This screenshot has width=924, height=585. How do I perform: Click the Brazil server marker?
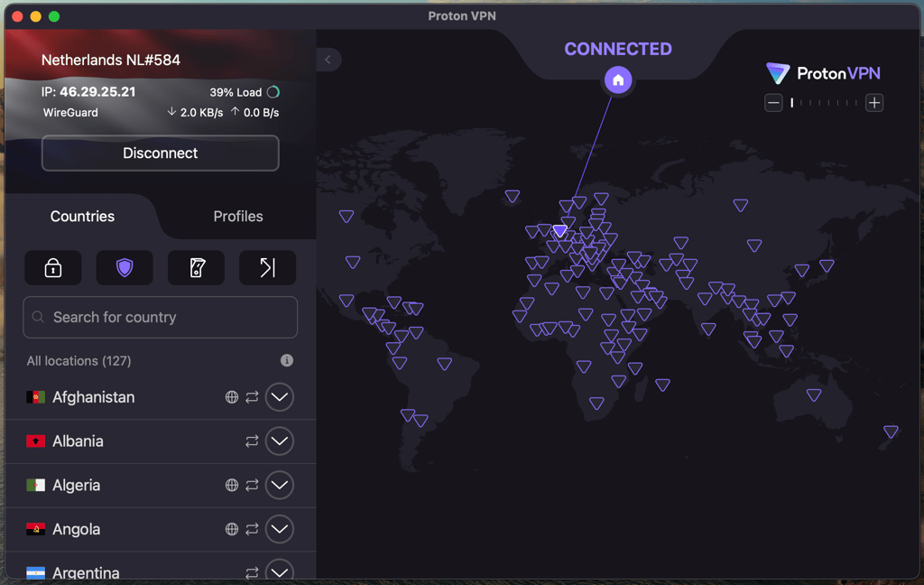click(x=444, y=364)
